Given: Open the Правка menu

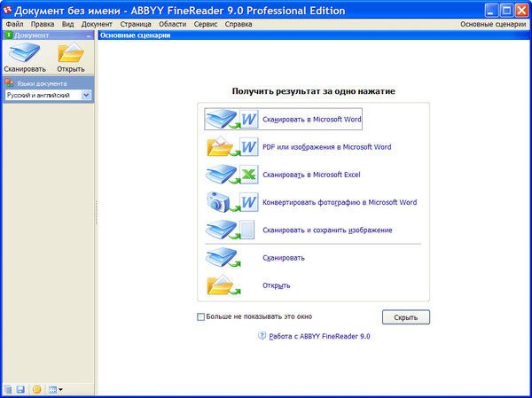Looking at the screenshot, I should 43,24.
